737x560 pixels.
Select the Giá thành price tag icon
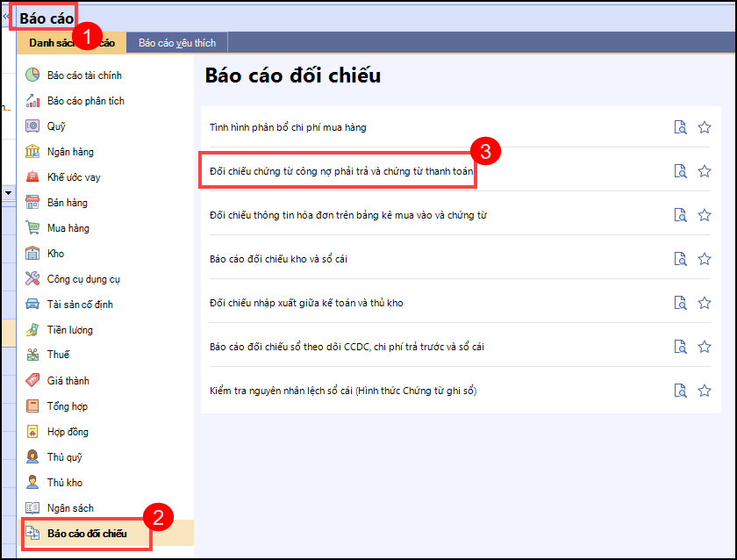(32, 381)
